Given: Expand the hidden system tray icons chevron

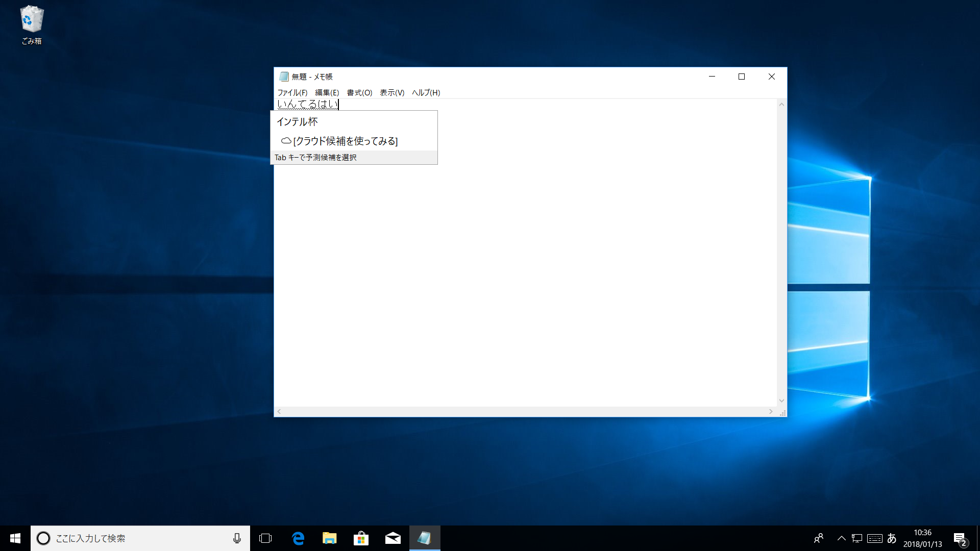Looking at the screenshot, I should [x=842, y=538].
